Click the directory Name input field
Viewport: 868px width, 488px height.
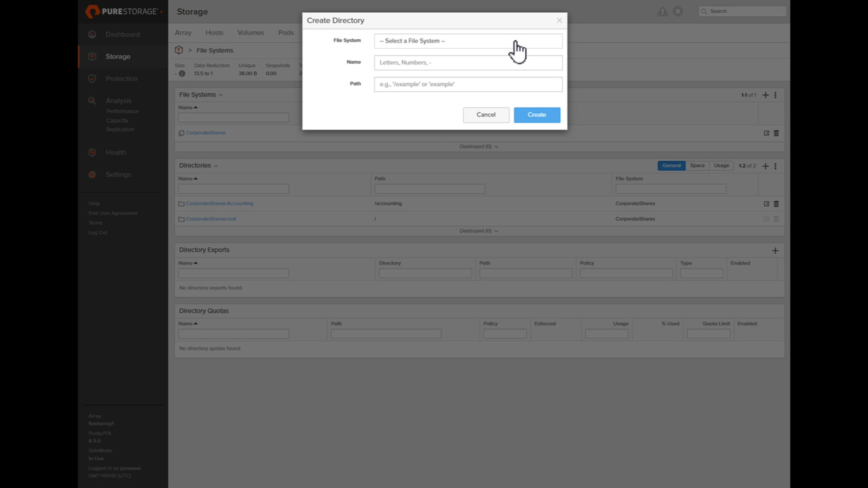point(468,62)
